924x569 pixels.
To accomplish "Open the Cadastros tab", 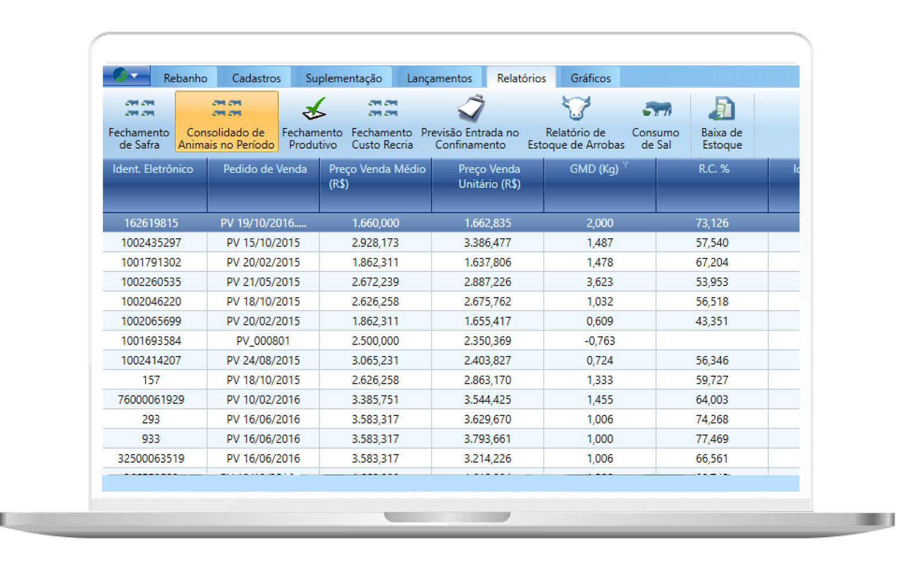I will [x=256, y=78].
